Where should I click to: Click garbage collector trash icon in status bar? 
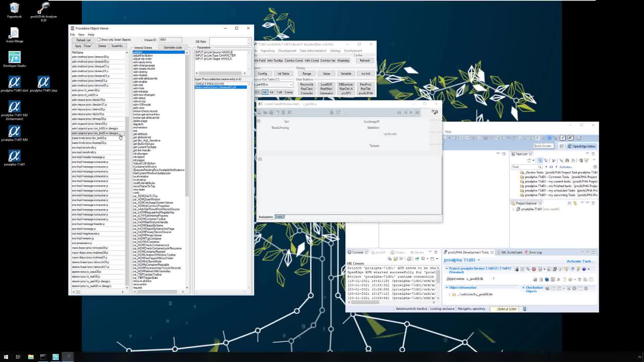tap(525, 309)
